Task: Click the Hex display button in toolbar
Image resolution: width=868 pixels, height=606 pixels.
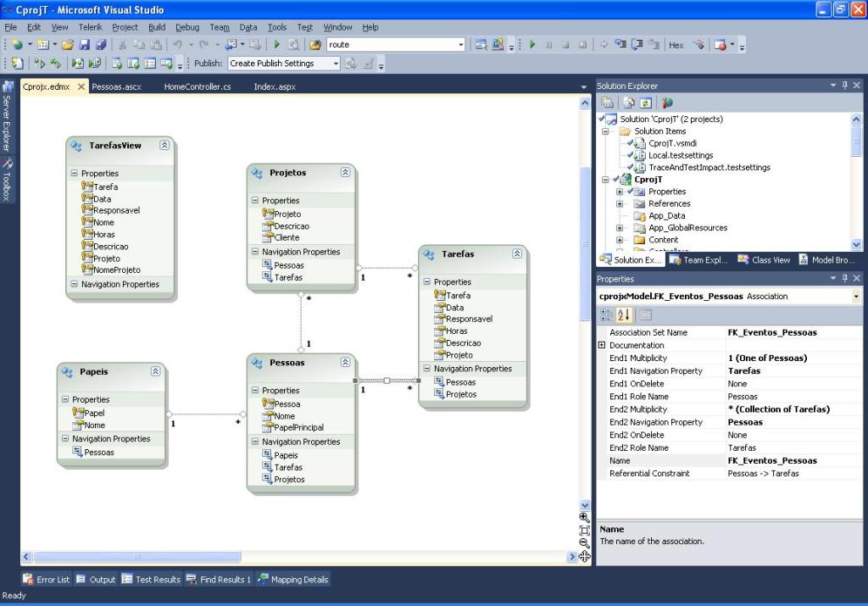Action: (x=676, y=46)
